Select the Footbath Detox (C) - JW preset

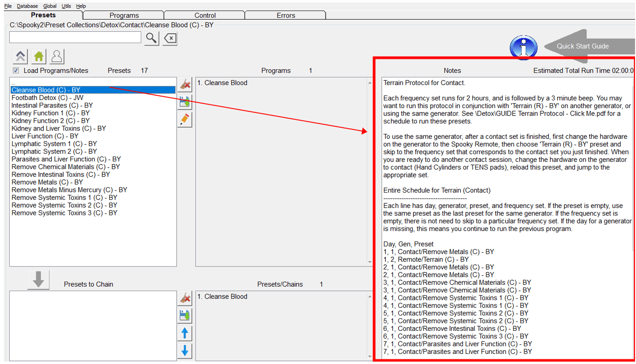[48, 97]
